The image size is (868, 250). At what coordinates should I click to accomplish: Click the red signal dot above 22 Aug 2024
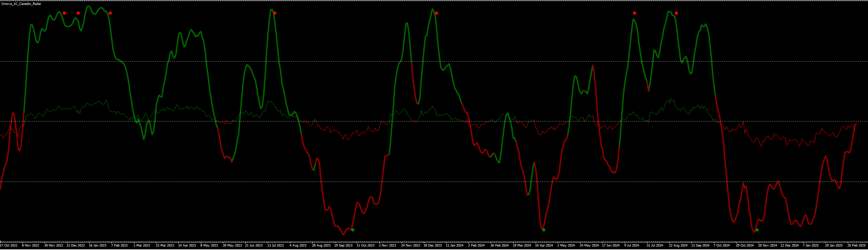[x=676, y=13]
